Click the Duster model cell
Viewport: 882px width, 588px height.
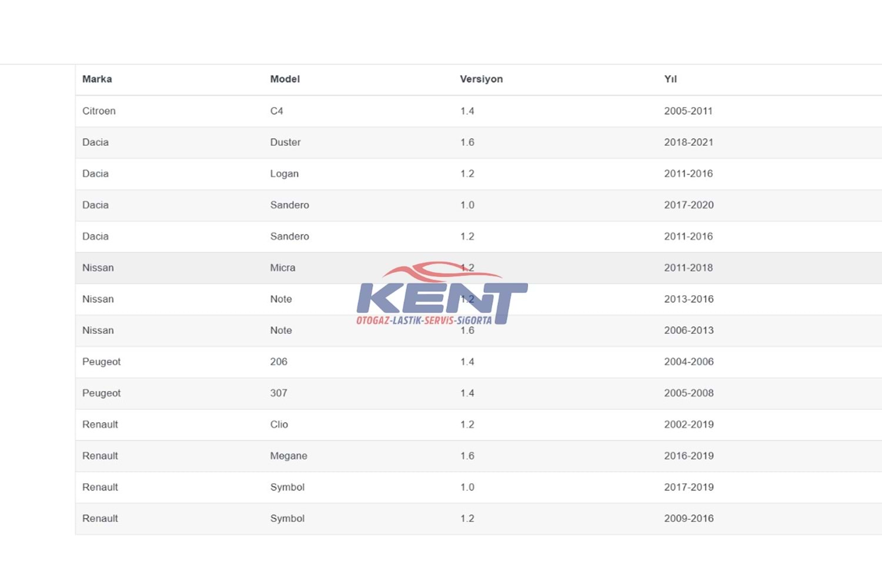pos(285,142)
